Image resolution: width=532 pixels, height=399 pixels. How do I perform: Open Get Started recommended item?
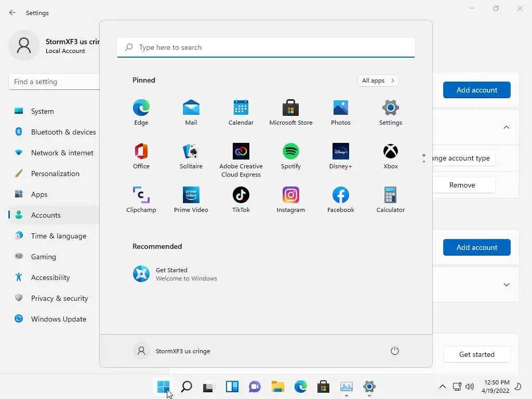pos(175,274)
